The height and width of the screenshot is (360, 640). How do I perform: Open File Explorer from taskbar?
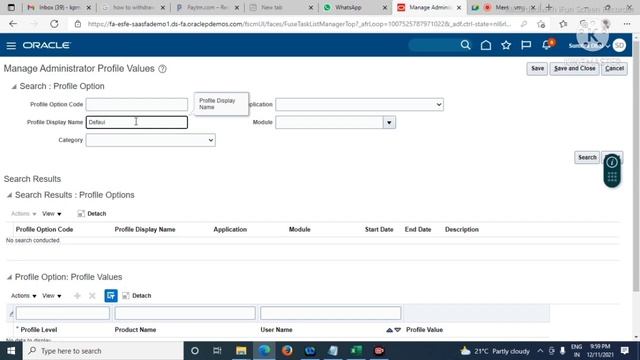click(x=241, y=351)
